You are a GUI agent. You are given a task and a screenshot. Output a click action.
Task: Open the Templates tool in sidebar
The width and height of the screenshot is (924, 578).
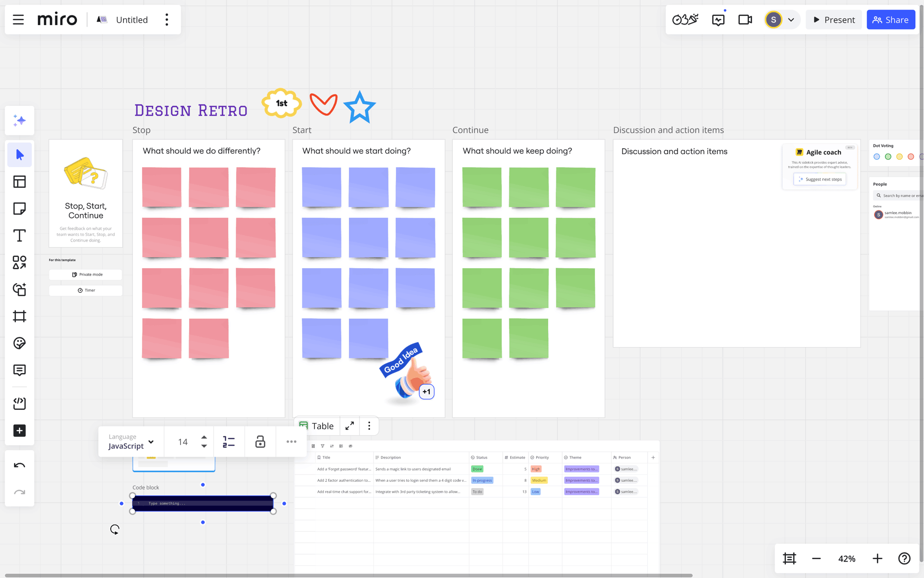click(19, 182)
